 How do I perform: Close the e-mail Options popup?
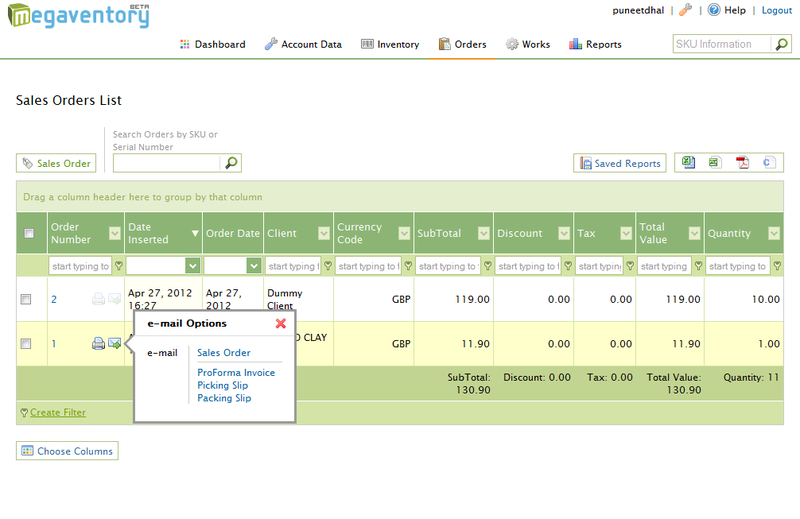click(281, 323)
